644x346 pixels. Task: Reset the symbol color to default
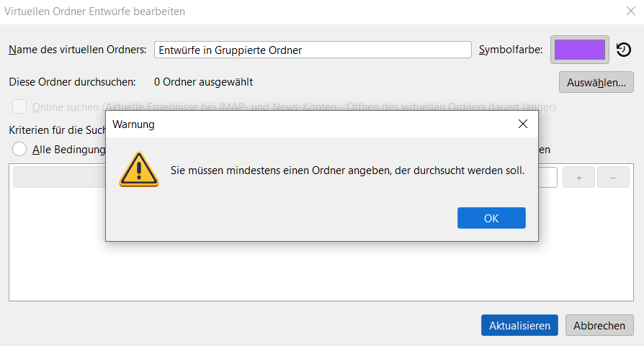click(624, 50)
